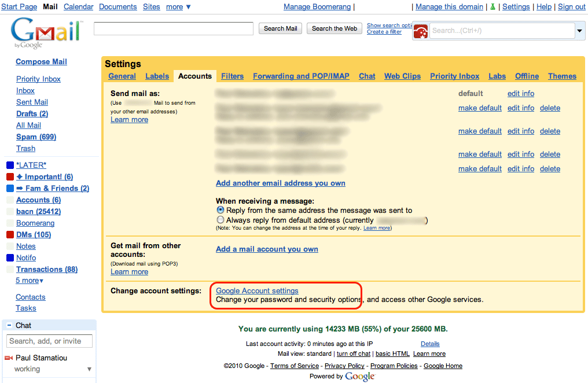Click the blue color box beside *LATER*
Viewport: 588px width, 383px height.
pos(10,165)
